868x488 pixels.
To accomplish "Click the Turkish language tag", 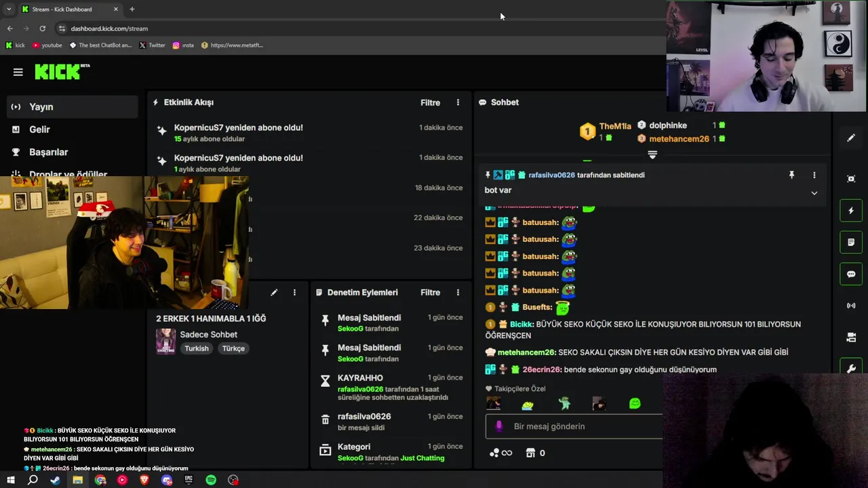I will point(197,348).
